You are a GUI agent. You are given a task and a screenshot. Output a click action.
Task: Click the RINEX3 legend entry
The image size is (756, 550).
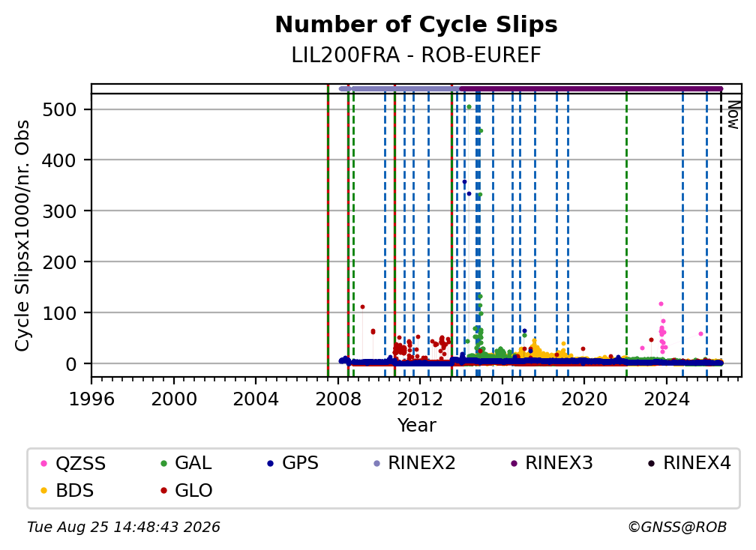pyautogui.click(x=551, y=463)
